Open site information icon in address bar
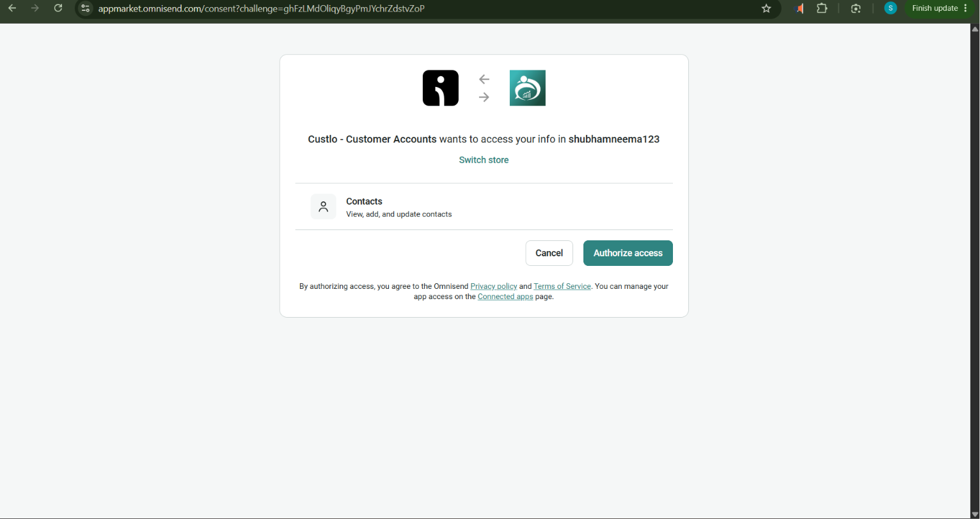This screenshot has height=519, width=980. coord(86,8)
